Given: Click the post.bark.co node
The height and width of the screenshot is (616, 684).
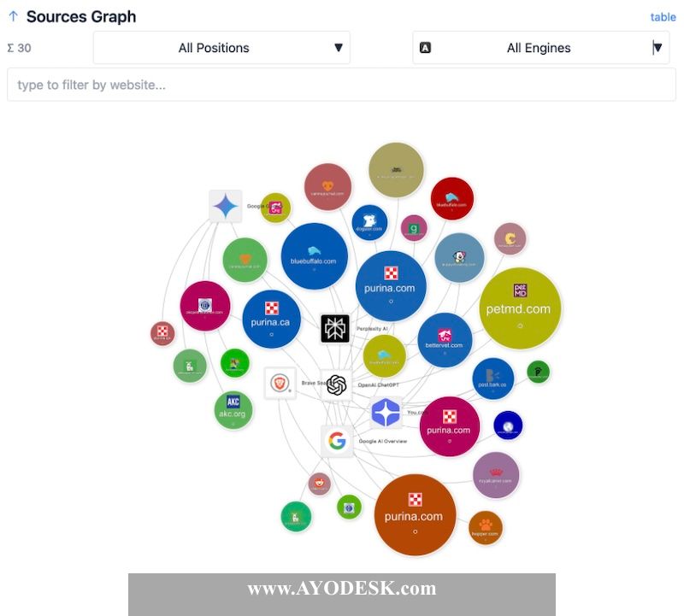Looking at the screenshot, I should tap(492, 376).
